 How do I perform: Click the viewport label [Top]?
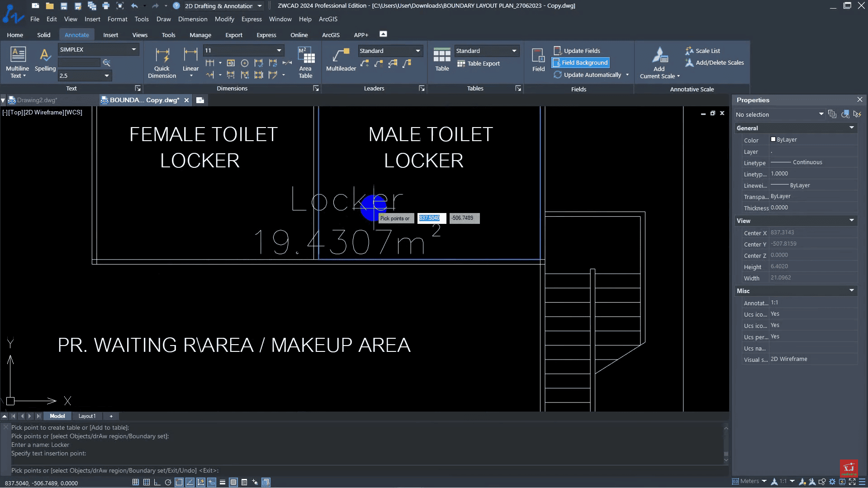16,112
